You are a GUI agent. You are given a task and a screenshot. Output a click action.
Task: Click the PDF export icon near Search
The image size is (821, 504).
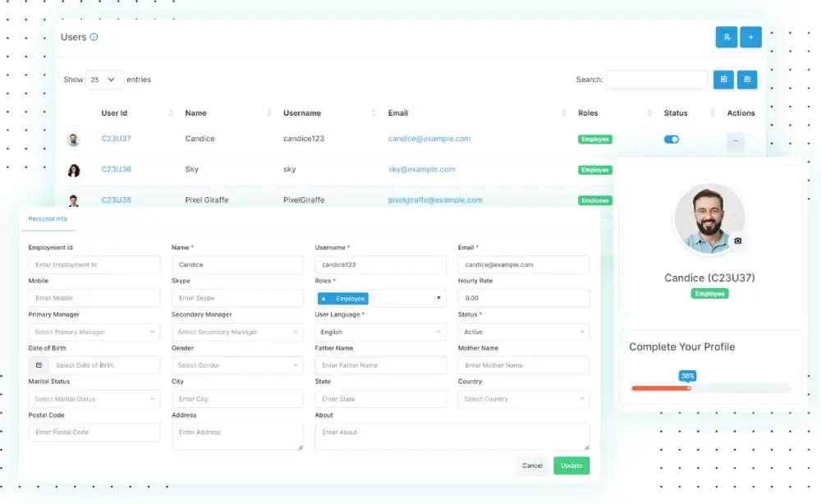pos(747,79)
